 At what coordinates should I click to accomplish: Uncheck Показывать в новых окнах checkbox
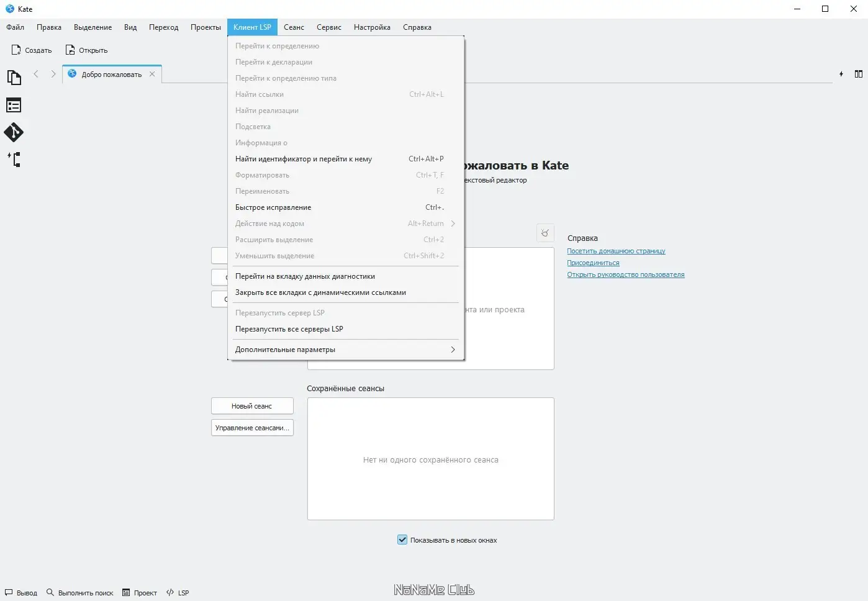click(x=402, y=540)
